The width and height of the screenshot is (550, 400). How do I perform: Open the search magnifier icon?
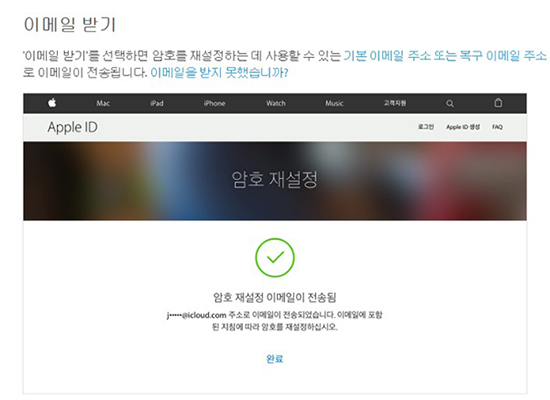[x=450, y=104]
